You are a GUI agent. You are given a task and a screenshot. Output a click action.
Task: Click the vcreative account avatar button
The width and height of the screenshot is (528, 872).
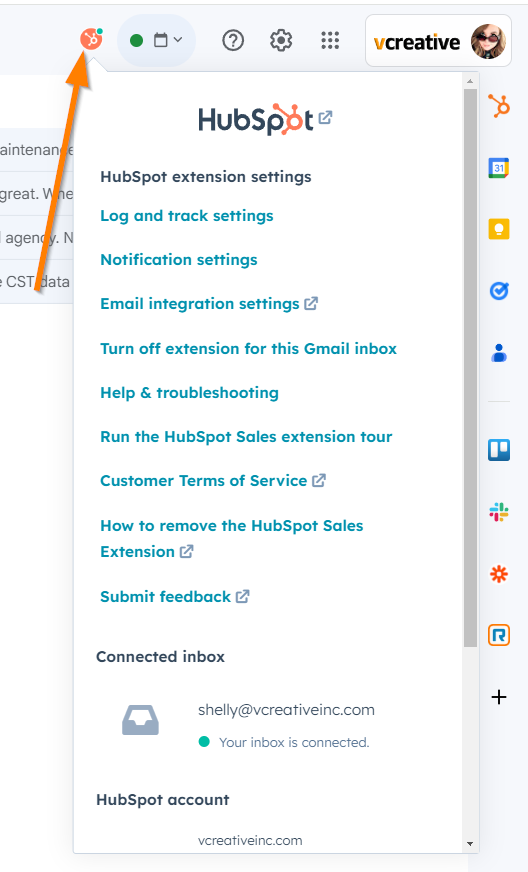tap(438, 41)
